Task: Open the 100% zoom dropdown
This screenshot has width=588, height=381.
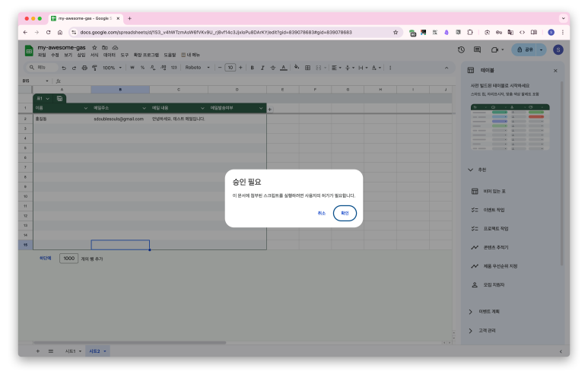Action: 113,67
